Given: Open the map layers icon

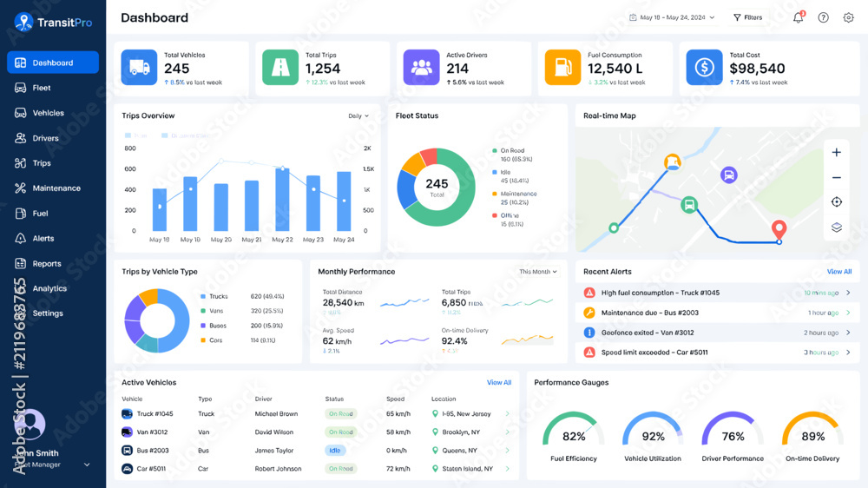Looking at the screenshot, I should pyautogui.click(x=837, y=228).
